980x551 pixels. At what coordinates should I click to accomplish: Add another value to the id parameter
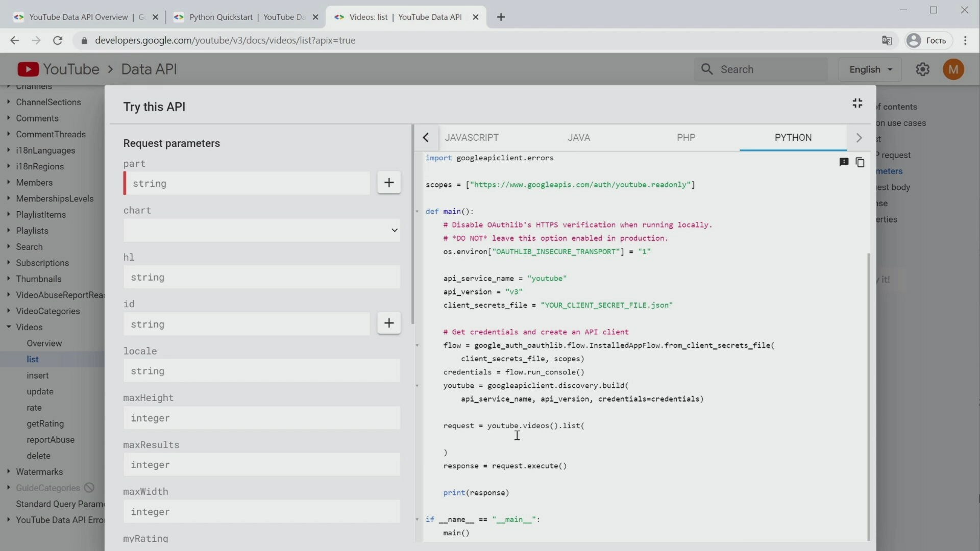point(389,323)
